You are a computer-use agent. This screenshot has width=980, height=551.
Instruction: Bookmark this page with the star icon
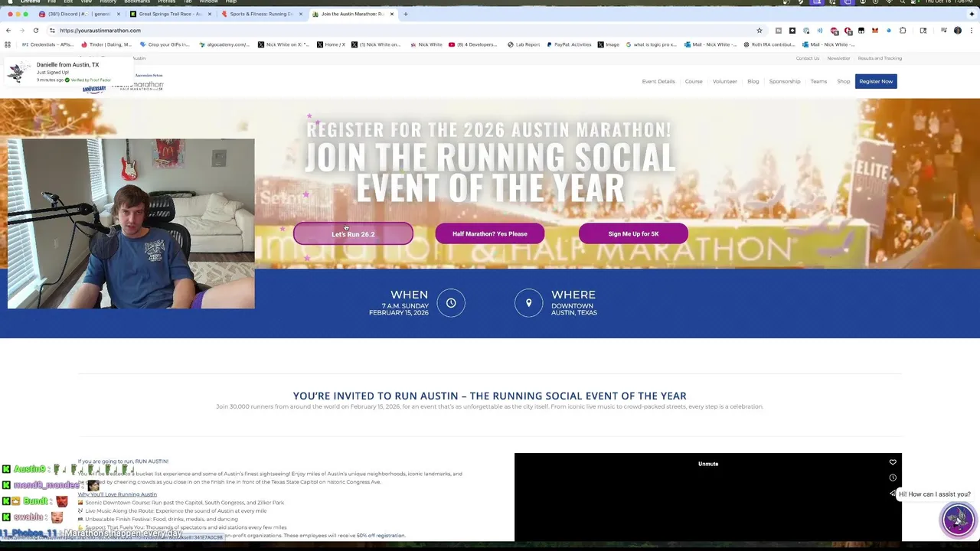pos(759,31)
